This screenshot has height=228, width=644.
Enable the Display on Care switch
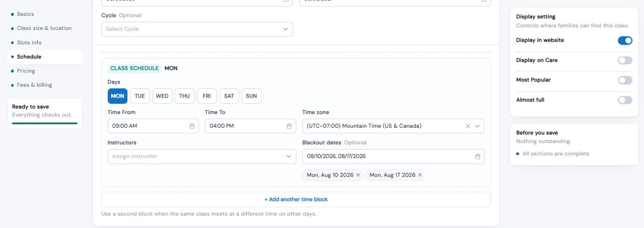pyautogui.click(x=625, y=60)
